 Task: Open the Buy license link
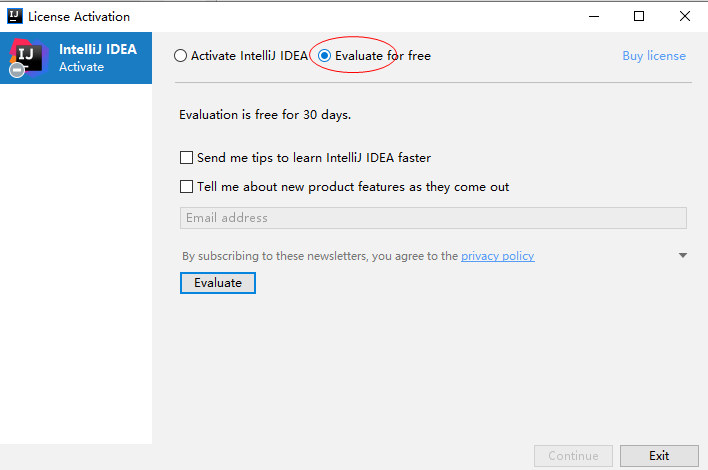tap(654, 56)
